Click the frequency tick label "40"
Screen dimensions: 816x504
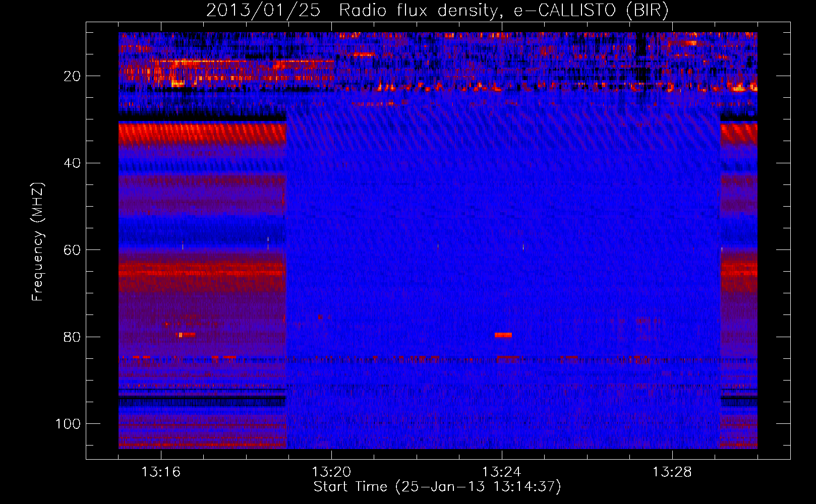click(x=72, y=163)
